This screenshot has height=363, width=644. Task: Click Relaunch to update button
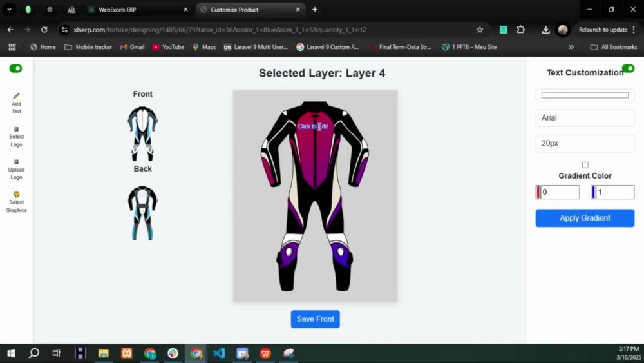(607, 30)
